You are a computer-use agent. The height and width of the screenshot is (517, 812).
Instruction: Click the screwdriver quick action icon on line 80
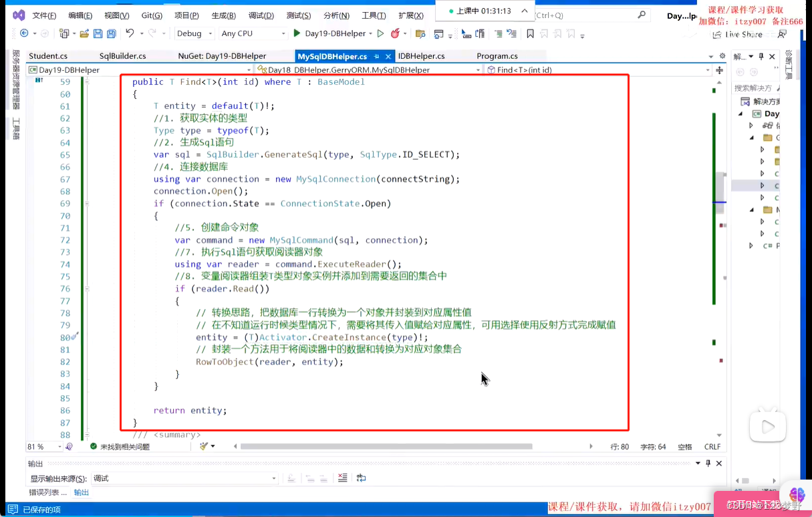click(75, 336)
